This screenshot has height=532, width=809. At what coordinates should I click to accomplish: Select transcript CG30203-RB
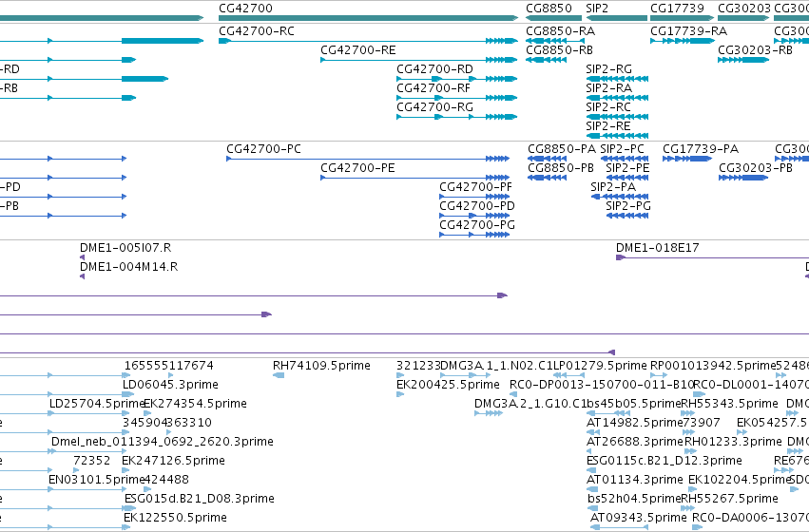click(743, 60)
